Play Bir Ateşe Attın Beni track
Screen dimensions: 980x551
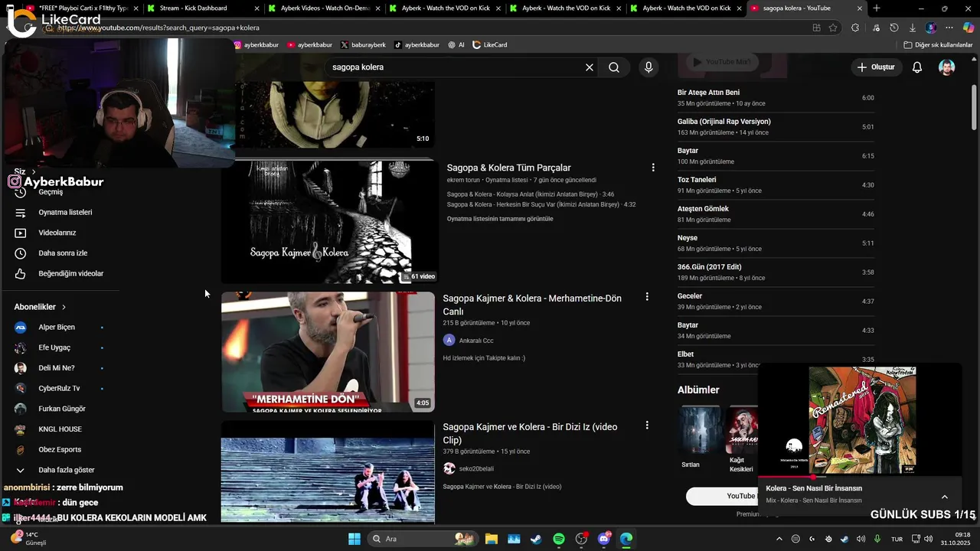coord(776,98)
